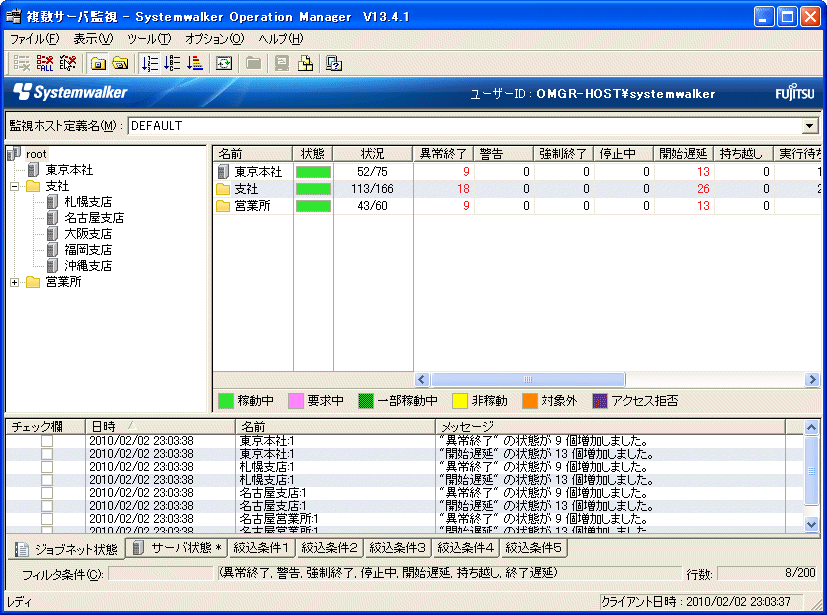Click the server icon beside 大阪支店 in tree

(x=52, y=234)
